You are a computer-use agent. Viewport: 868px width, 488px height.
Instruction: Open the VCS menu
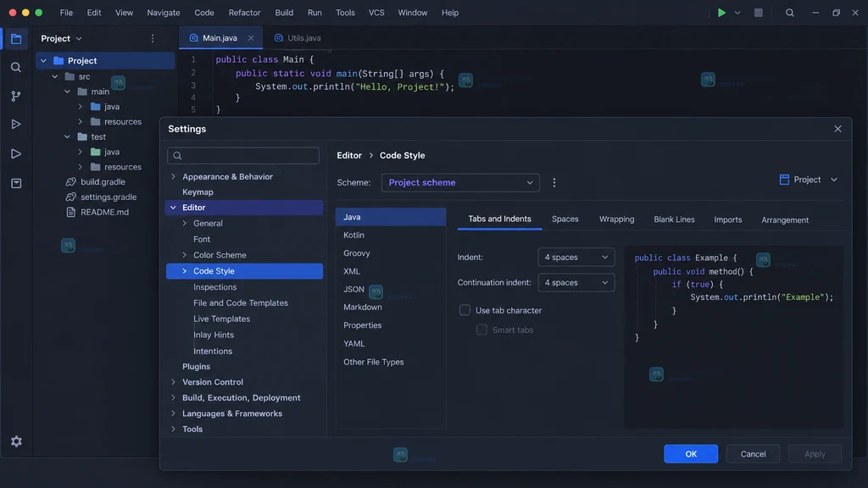[376, 12]
